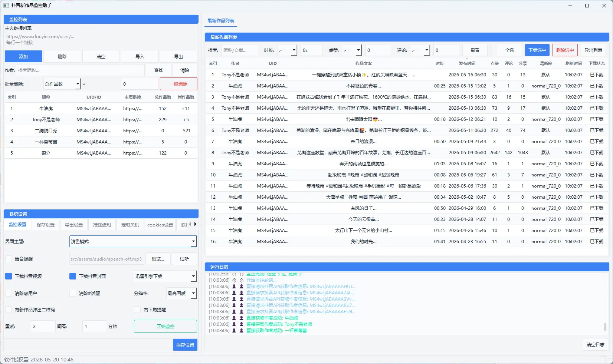This screenshot has height=364, width=613.
Task: Sort works by the 发布时间 column header
Action: pos(467,63)
